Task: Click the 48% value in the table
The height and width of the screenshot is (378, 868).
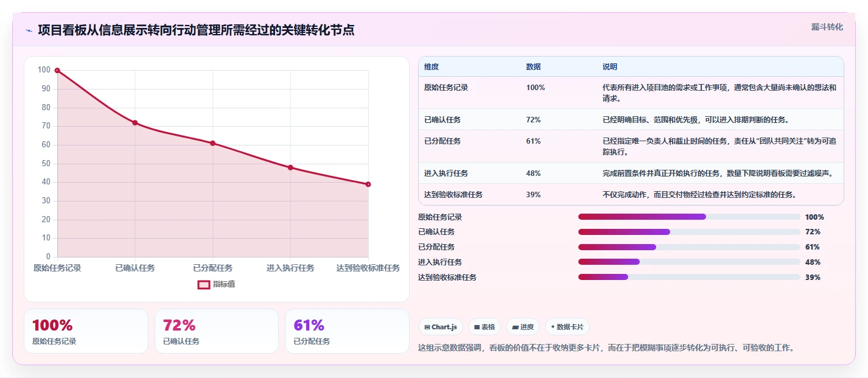Action: [x=533, y=173]
